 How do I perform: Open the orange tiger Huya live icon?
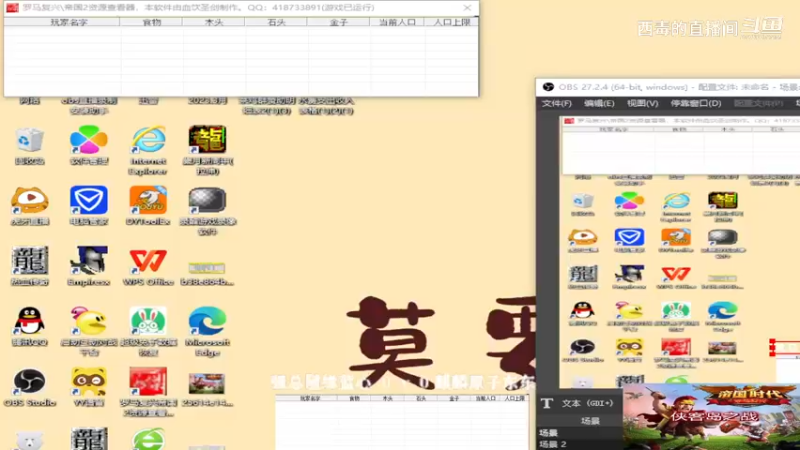30,200
